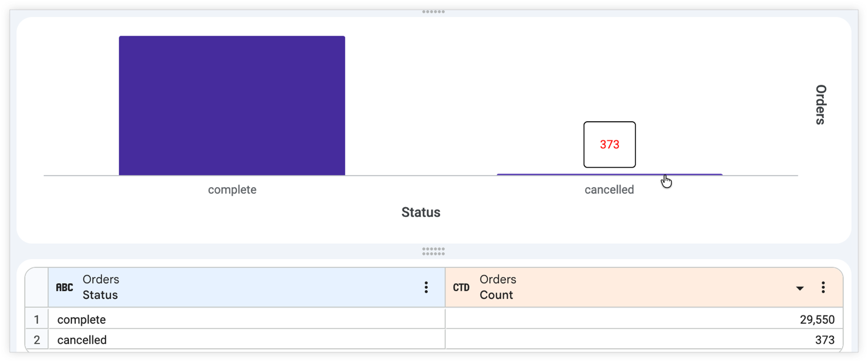This screenshot has height=362, width=868.
Task: Grab the drag handle above the chart
Action: tap(433, 12)
